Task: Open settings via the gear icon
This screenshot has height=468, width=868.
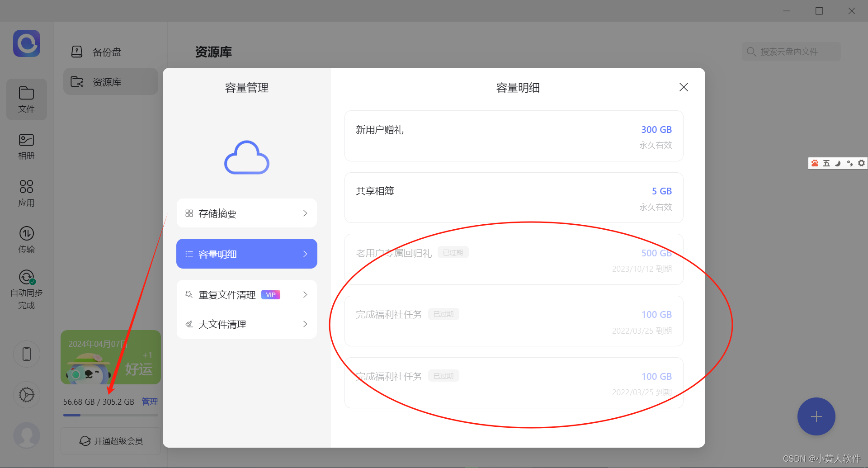Action: coord(27,395)
